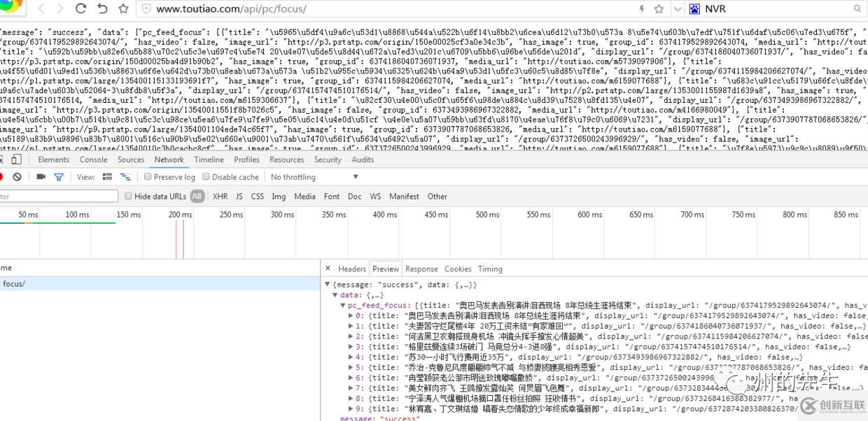Viewport: 868px width, 421px height.
Task: Filter requests by JS
Action: pyautogui.click(x=239, y=197)
